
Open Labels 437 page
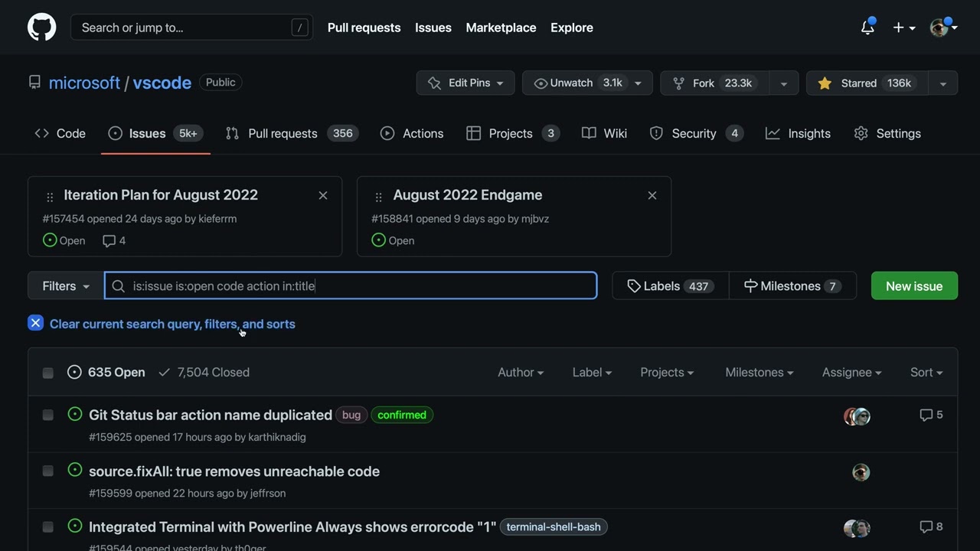pyautogui.click(x=670, y=286)
